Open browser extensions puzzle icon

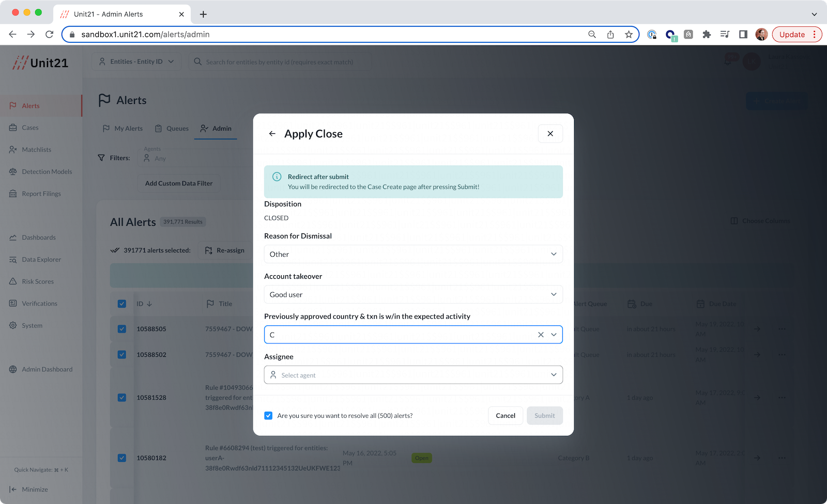707,35
